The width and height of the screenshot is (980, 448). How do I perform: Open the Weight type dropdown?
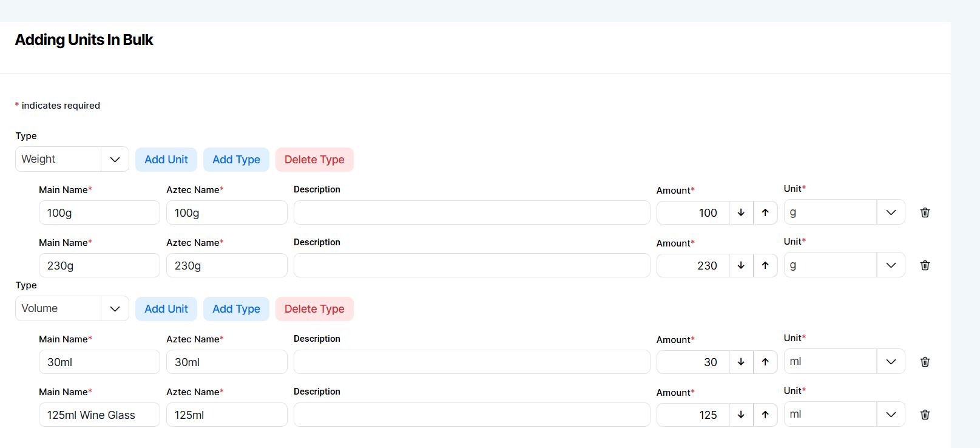(72, 159)
